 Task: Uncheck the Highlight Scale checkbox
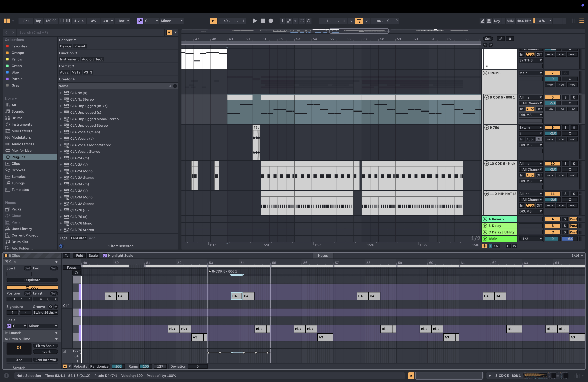(x=105, y=256)
